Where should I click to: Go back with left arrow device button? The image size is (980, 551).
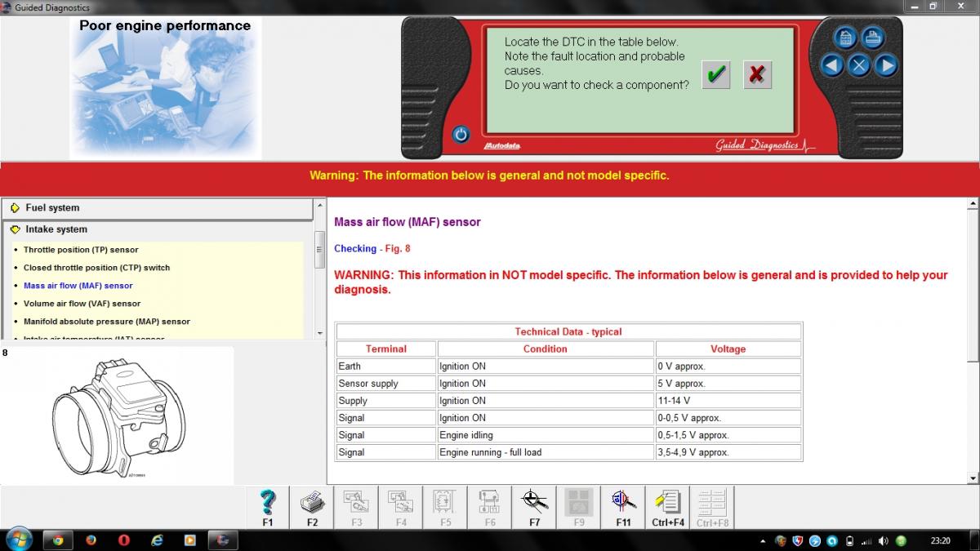pyautogui.click(x=831, y=65)
